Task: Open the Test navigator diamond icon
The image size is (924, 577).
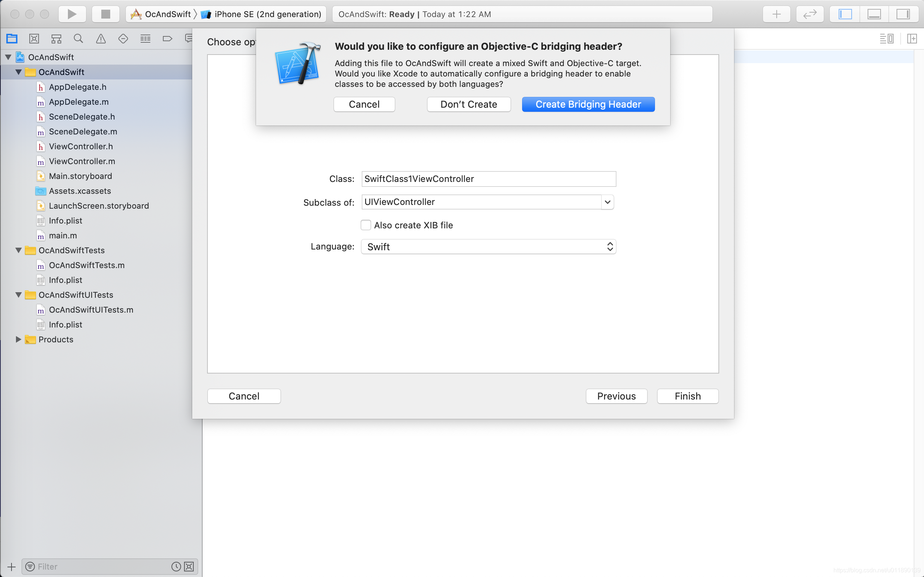Action: click(x=123, y=39)
